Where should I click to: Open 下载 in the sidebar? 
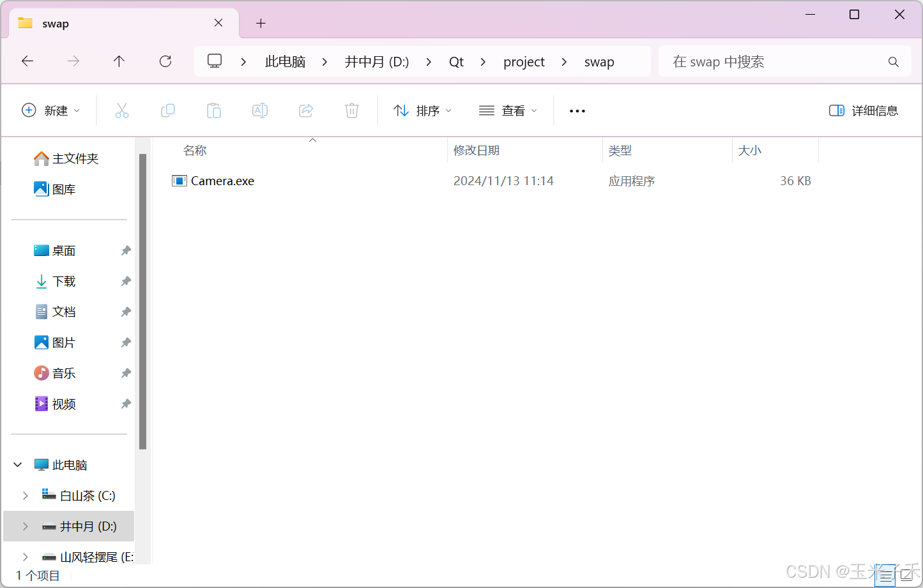(55, 282)
